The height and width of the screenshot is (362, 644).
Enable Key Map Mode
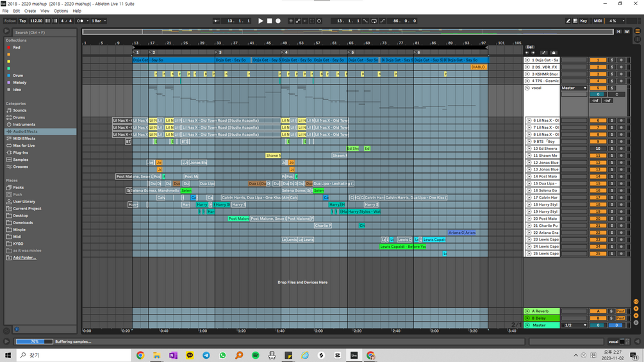point(584,21)
